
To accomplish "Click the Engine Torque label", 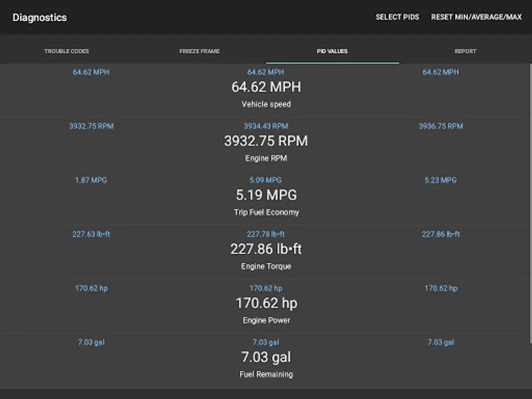I will [266, 266].
